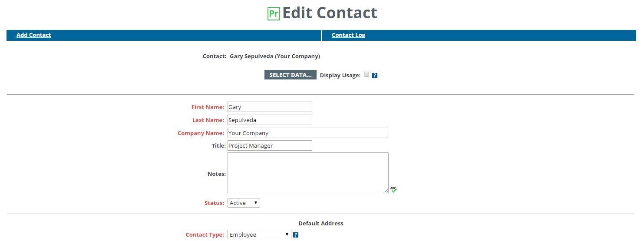The width and height of the screenshot is (644, 241).
Task: Enable the Display Usage checkbox
Action: point(367,74)
